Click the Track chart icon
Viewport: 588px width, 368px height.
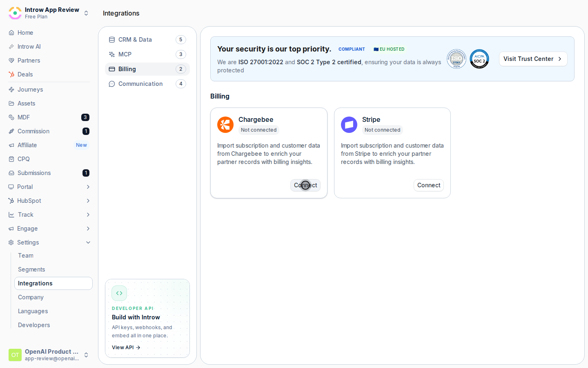(x=11, y=215)
